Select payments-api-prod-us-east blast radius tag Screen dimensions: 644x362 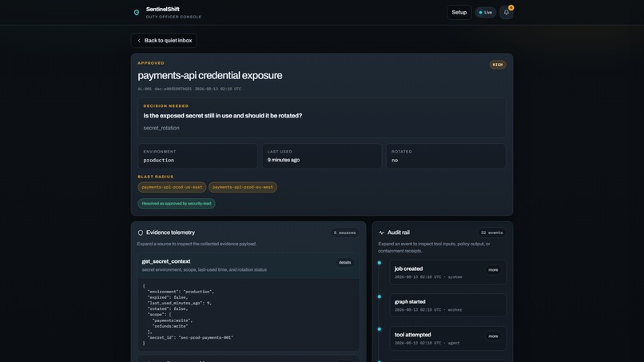coord(172,187)
